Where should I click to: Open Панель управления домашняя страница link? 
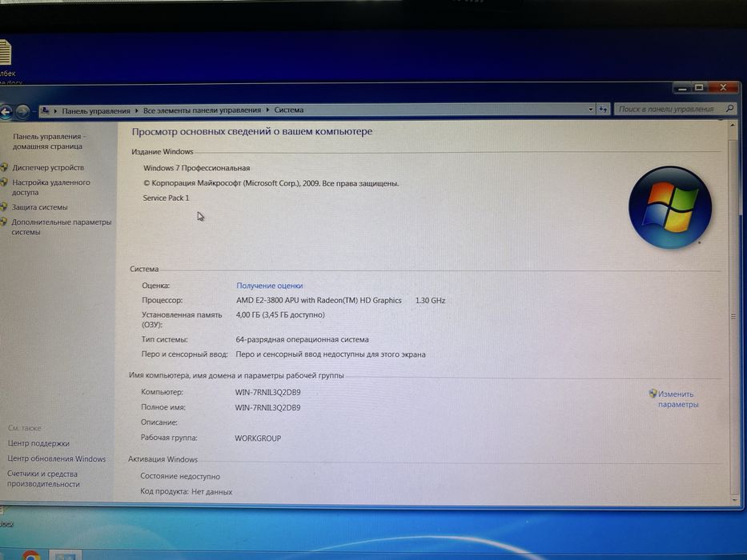tap(49, 142)
